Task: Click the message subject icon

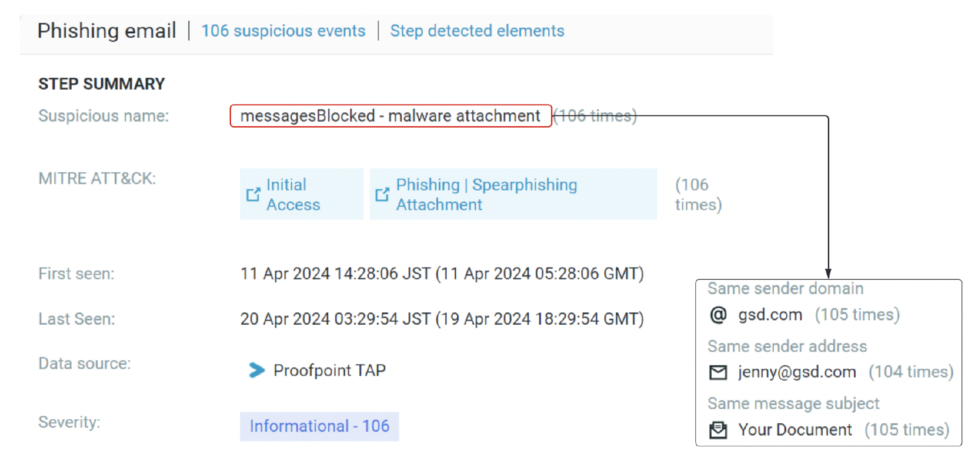Action: (x=718, y=430)
